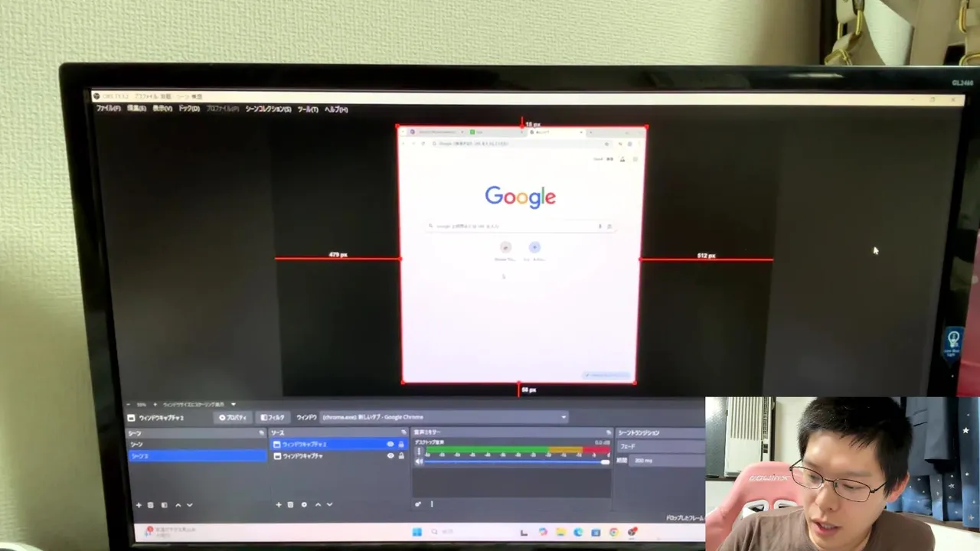
Task: Open desktop audio three-dot options
Action: [419, 451]
